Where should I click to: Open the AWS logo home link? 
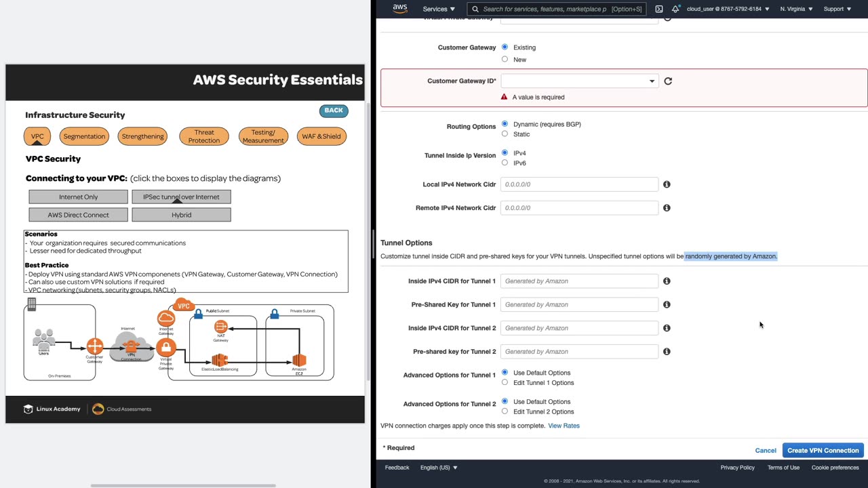point(400,9)
